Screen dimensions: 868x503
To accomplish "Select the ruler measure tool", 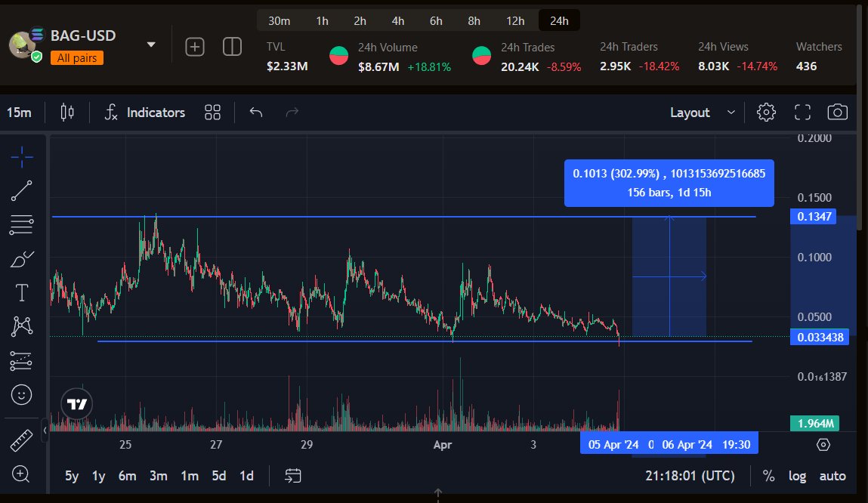I will (x=22, y=441).
